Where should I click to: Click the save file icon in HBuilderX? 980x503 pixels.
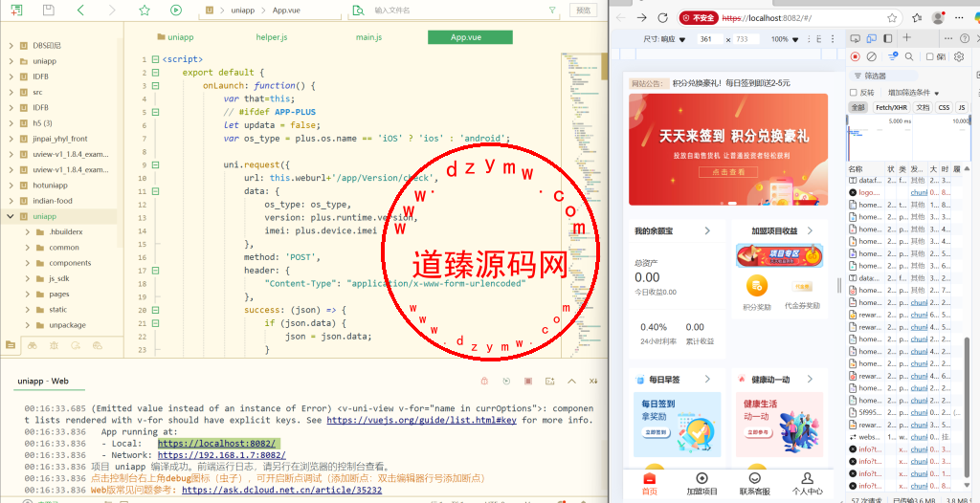[x=48, y=10]
